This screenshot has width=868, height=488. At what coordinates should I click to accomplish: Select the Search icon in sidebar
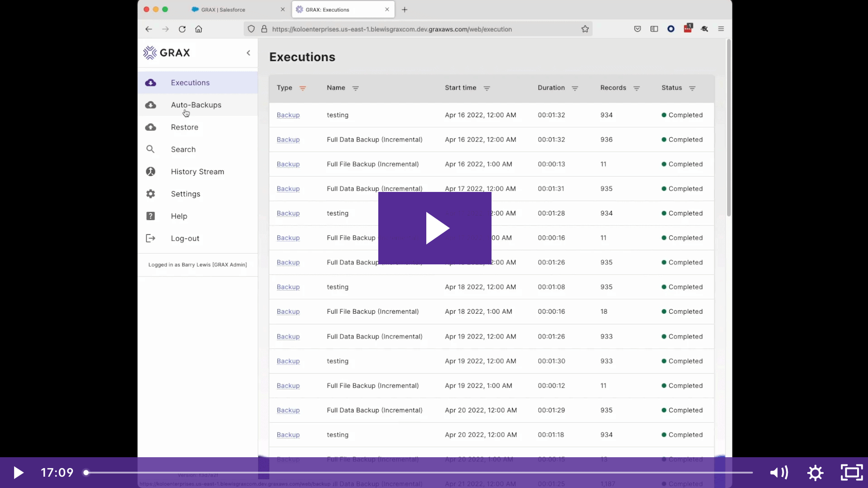[150, 149]
